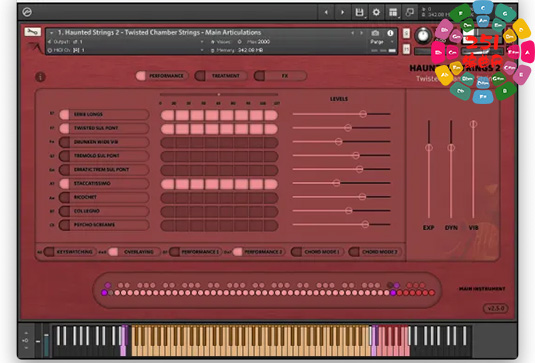Select next preset arrow in instrument header
Viewport: 535px width, 363px height.
[x=361, y=33]
